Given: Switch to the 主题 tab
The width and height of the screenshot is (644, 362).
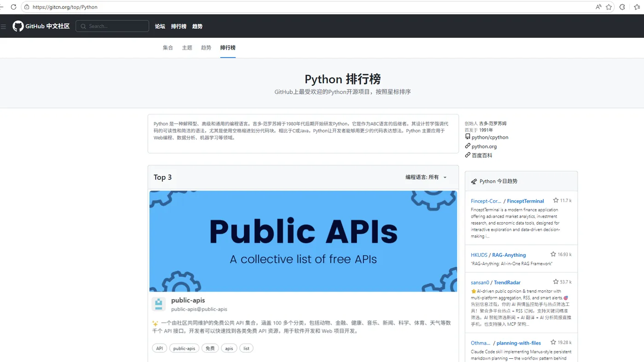Looking at the screenshot, I should tap(187, 48).
